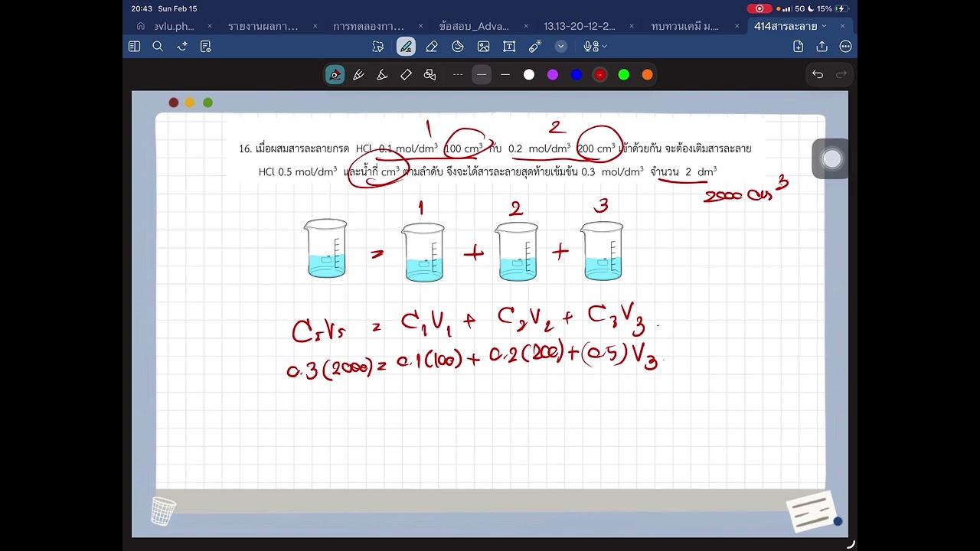Viewport: 980px width, 551px height.
Task: Choose the diamond-shaped pen option
Action: pos(406,74)
